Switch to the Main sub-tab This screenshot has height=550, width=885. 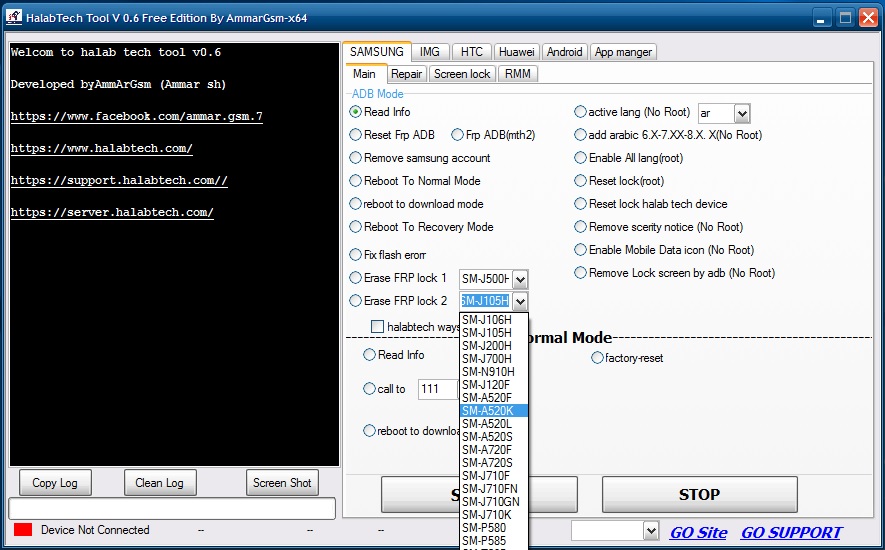point(365,73)
